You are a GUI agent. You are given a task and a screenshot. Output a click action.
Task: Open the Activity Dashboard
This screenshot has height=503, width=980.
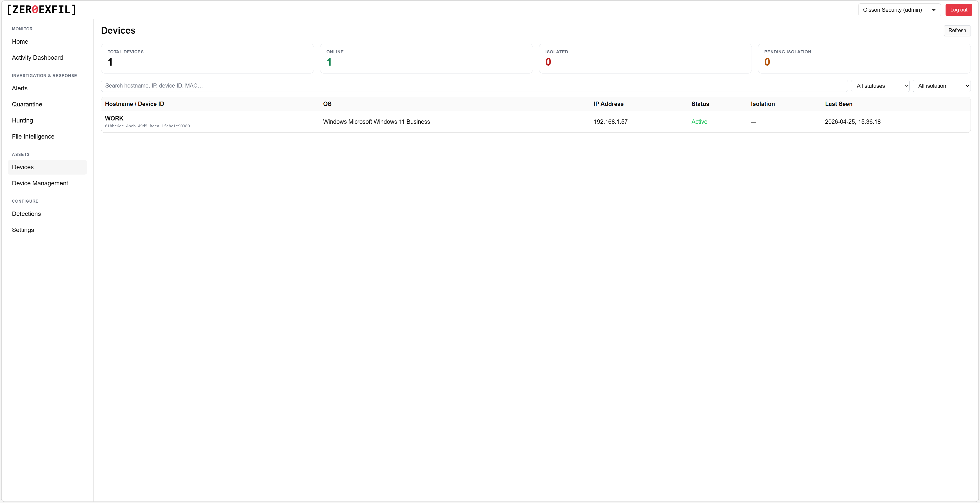coord(37,57)
